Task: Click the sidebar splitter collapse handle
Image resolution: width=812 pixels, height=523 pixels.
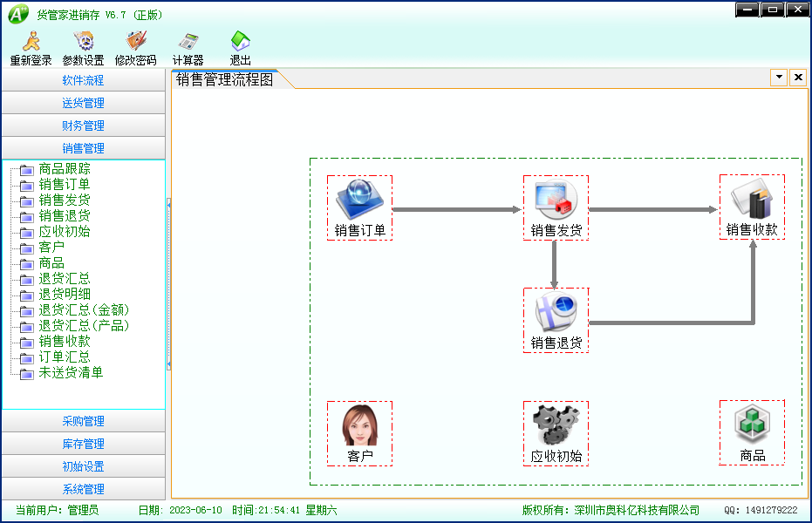Action: [169, 284]
